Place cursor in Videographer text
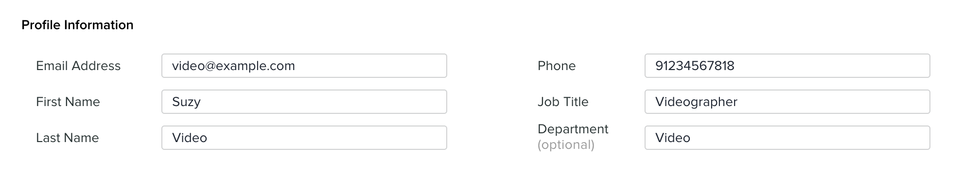The image size is (980, 180). coord(696,102)
